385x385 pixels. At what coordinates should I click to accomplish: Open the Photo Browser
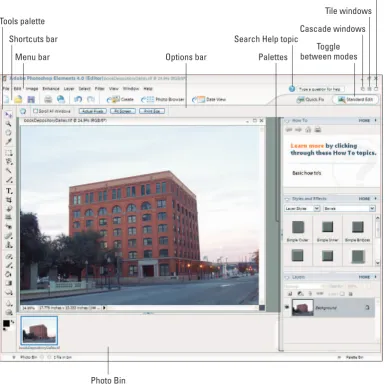(x=162, y=99)
